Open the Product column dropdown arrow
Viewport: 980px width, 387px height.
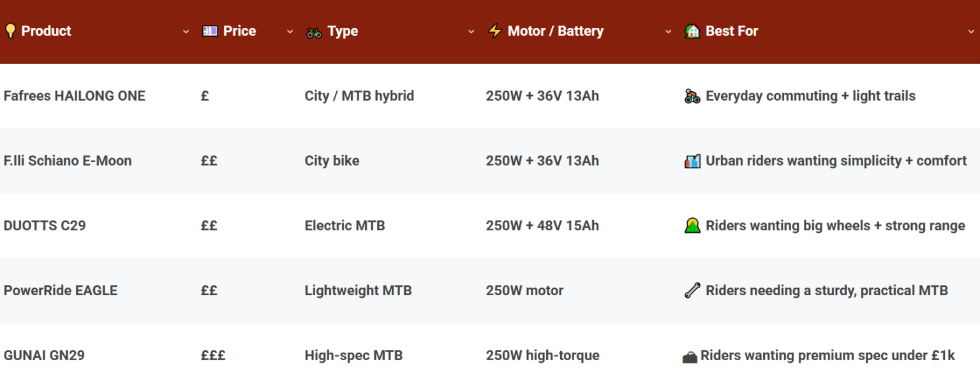[186, 31]
